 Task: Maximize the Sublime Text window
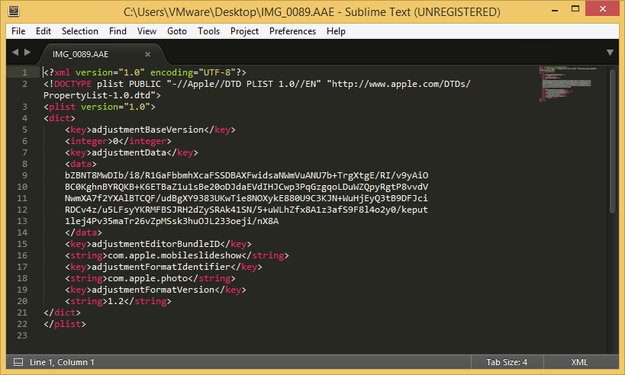coord(575,9)
